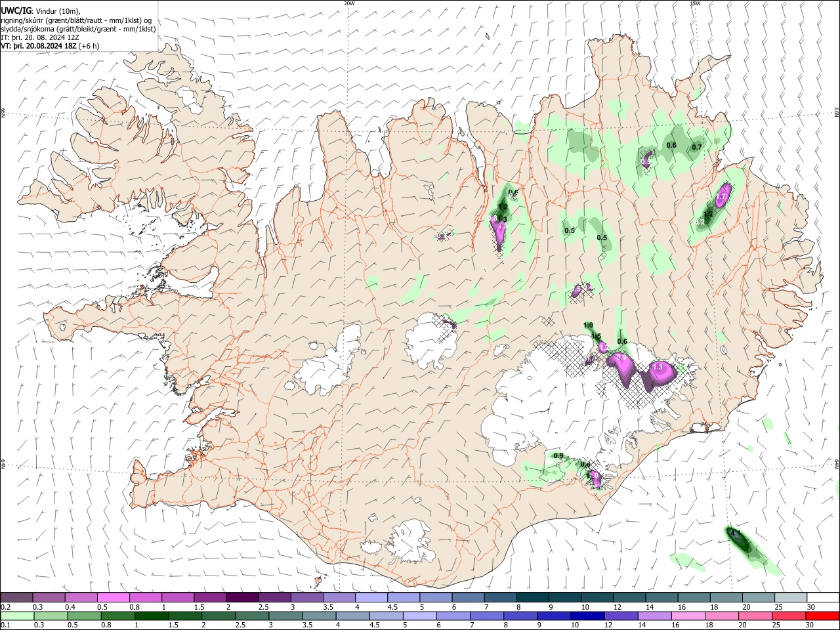Select upper legend swatch between 20 and 25

coord(757,598)
